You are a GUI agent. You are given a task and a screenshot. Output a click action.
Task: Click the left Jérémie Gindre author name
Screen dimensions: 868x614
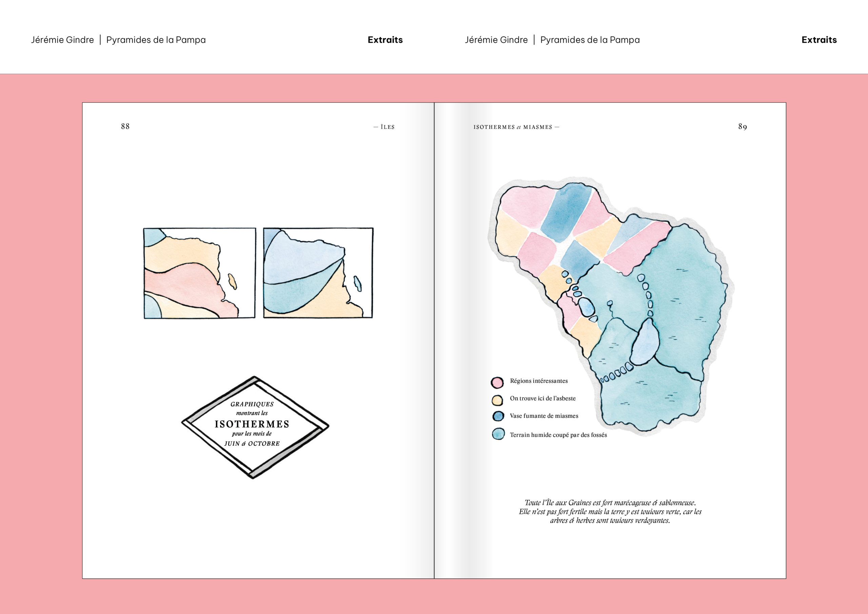62,40
